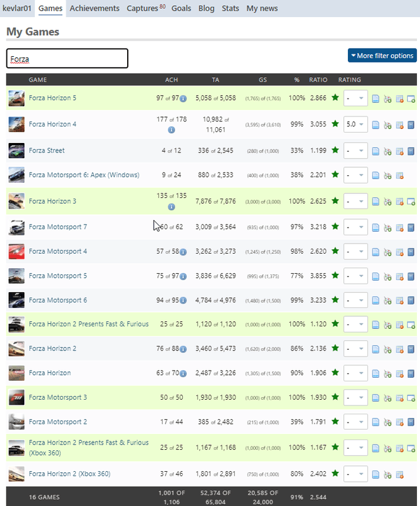The image size is (420, 506).
Task: Go to the Goals tab
Action: (181, 8)
